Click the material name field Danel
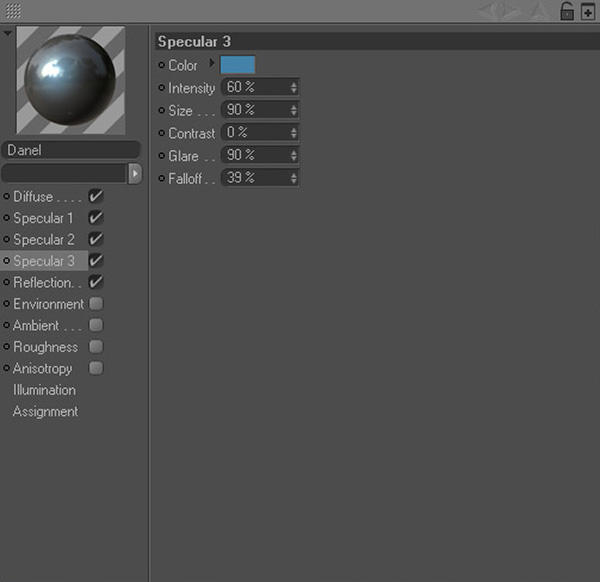 [x=71, y=150]
